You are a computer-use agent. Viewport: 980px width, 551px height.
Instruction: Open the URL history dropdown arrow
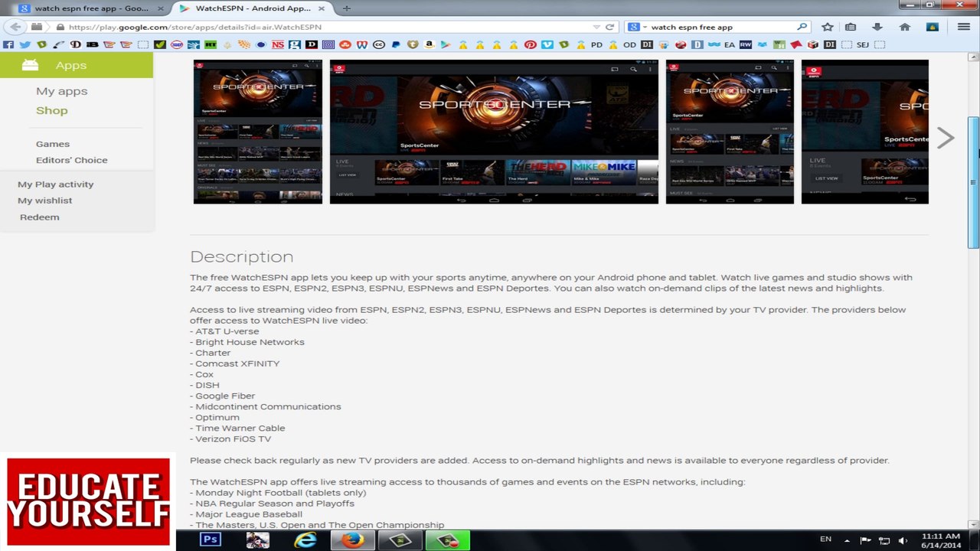(597, 27)
